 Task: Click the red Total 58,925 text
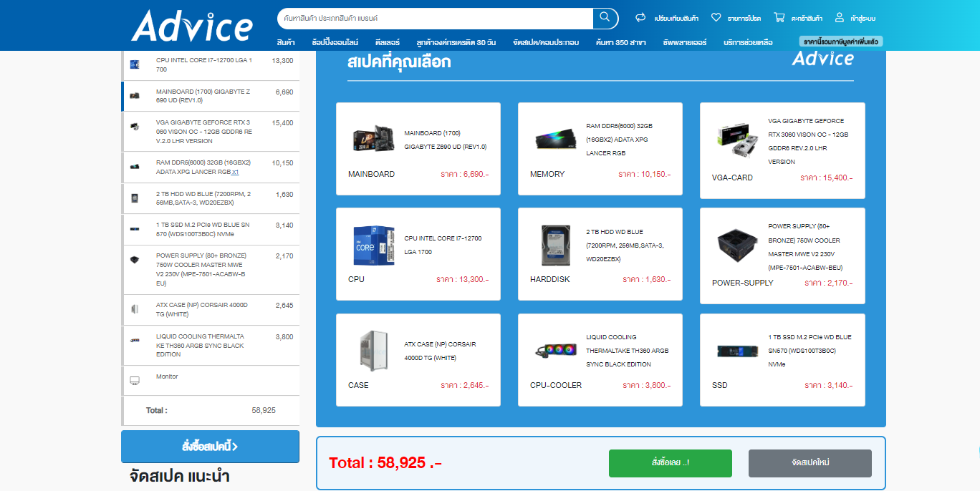tap(385, 463)
